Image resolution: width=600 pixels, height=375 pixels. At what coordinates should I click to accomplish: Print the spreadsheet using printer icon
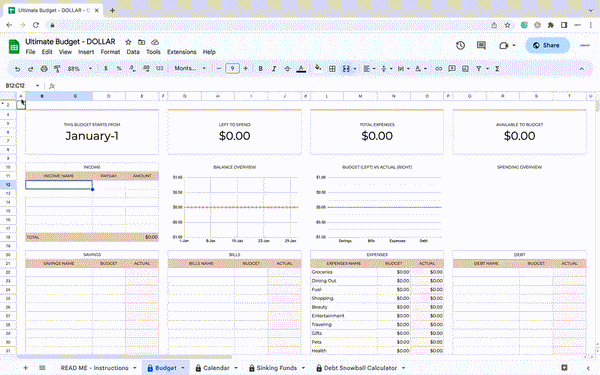click(44, 69)
